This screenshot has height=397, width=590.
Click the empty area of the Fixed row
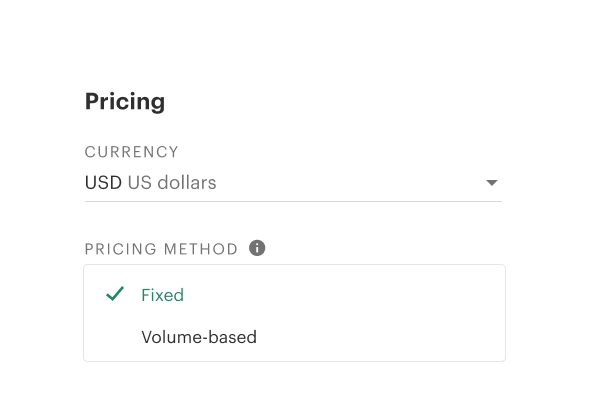342,295
